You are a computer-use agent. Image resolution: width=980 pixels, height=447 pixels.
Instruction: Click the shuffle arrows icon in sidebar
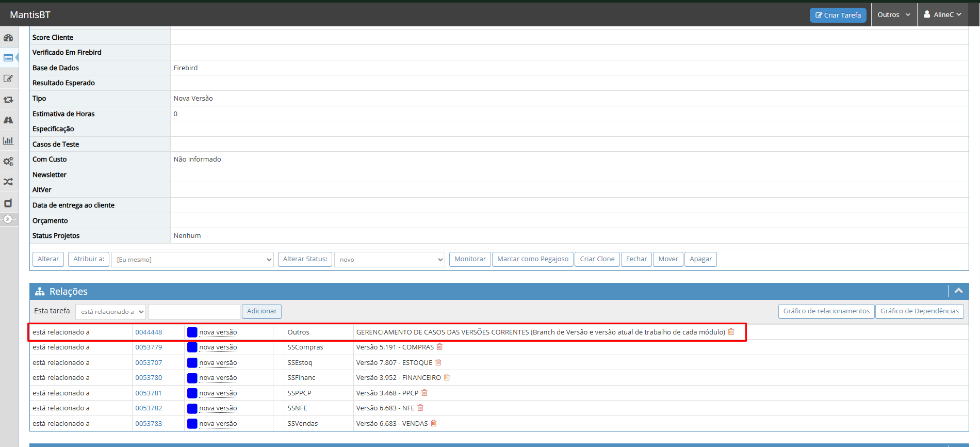[x=8, y=182]
